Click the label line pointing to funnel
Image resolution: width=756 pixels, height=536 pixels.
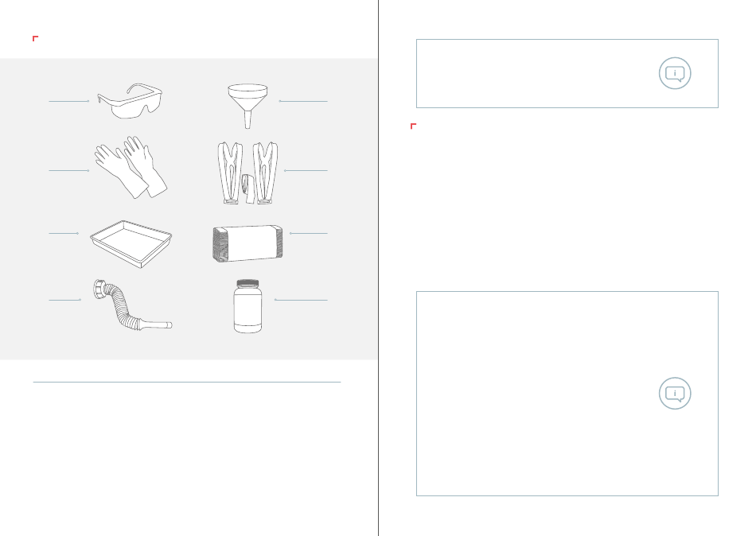(x=303, y=101)
